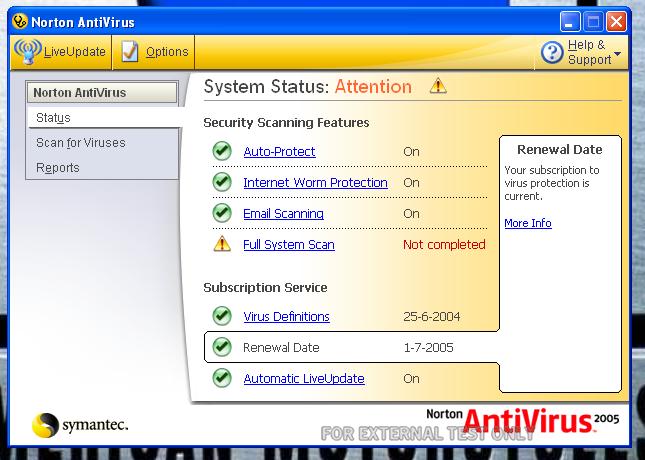
Task: Click the renewal date value 1-7-2005
Action: (x=428, y=348)
